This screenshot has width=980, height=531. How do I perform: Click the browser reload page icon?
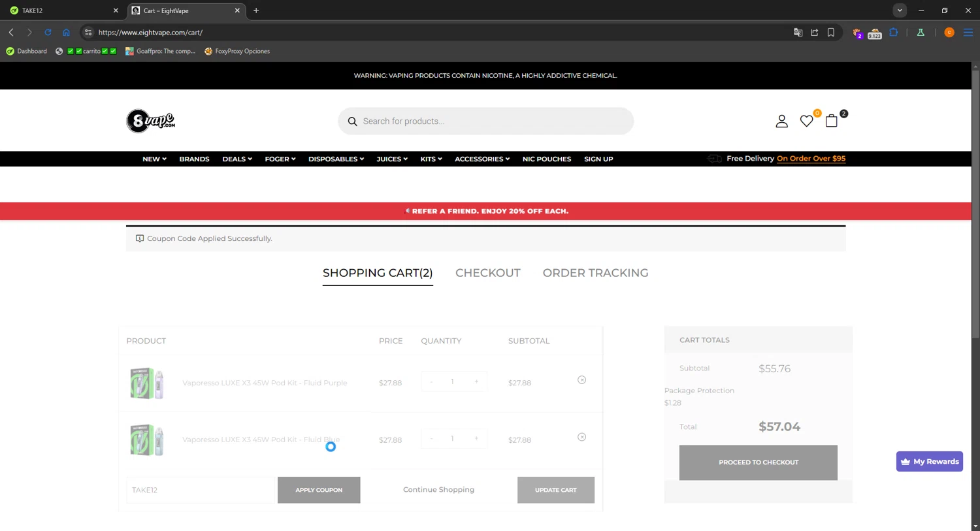click(x=48, y=32)
